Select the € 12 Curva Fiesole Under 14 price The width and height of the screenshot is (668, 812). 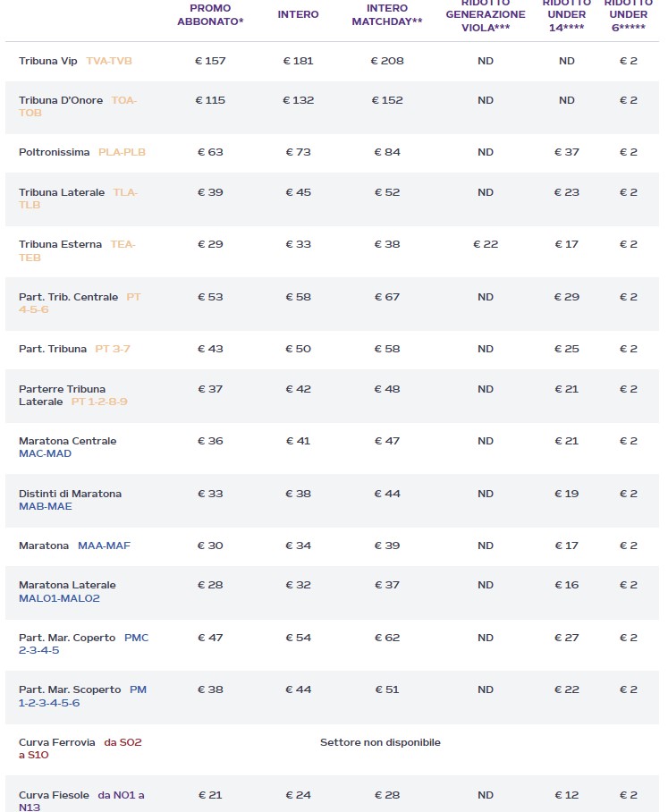point(566,795)
